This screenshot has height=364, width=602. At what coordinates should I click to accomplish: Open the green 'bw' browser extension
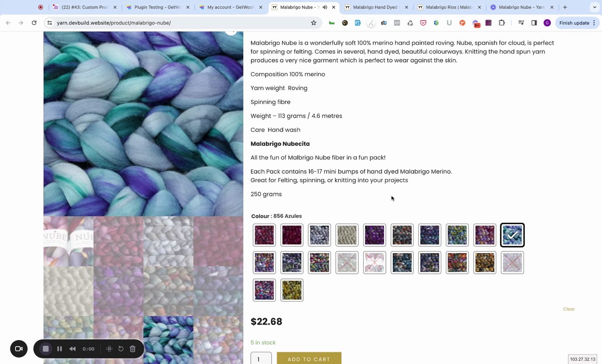point(332,23)
